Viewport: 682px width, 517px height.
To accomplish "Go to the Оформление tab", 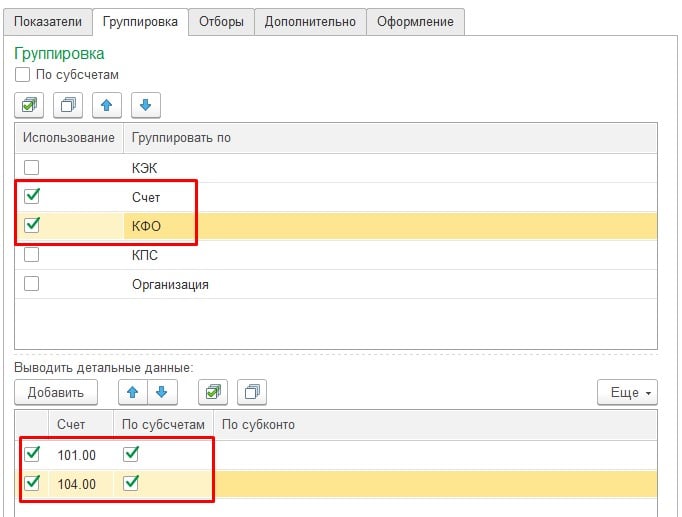I will (415, 21).
